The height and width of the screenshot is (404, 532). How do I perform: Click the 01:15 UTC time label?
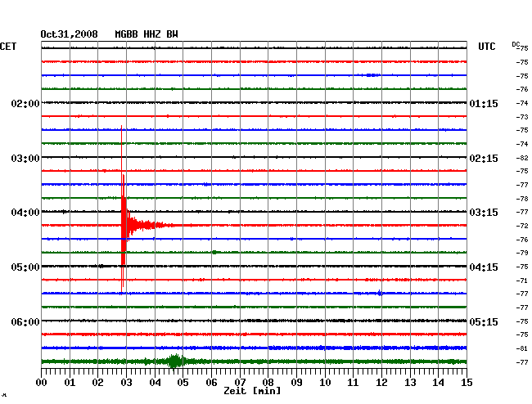coord(484,103)
